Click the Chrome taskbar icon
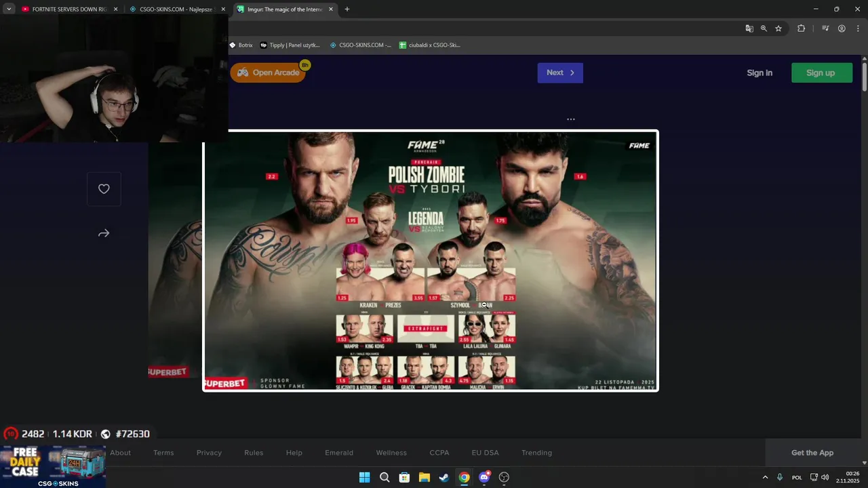Image resolution: width=868 pixels, height=488 pixels. (x=464, y=477)
